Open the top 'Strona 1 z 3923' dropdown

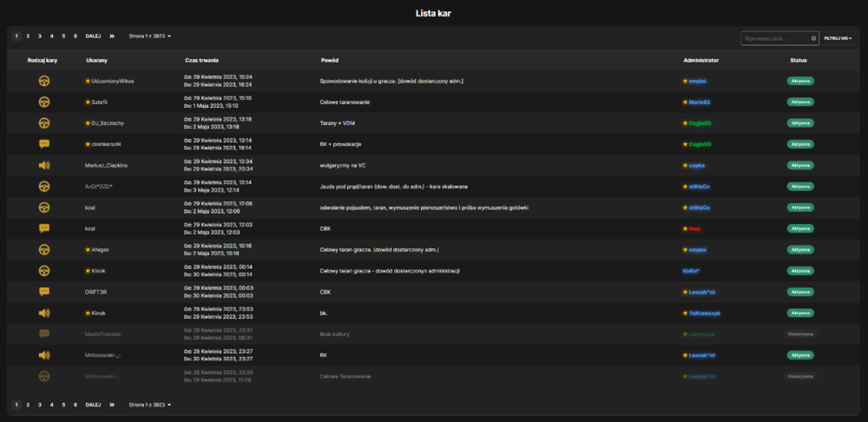(x=150, y=36)
